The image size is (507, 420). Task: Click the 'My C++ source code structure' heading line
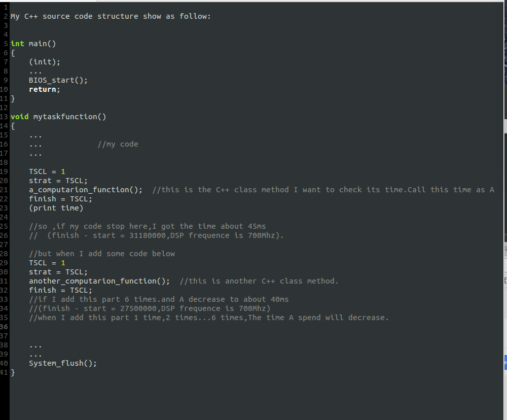(x=110, y=16)
